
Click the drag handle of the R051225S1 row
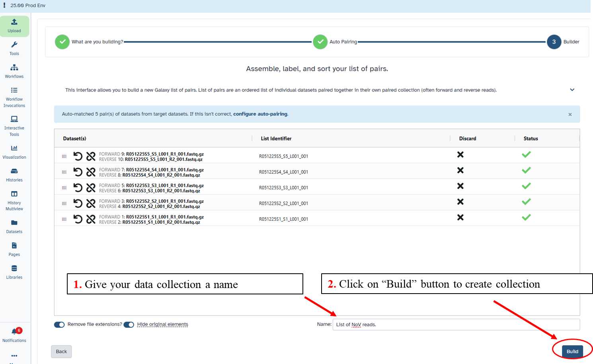[64, 219]
